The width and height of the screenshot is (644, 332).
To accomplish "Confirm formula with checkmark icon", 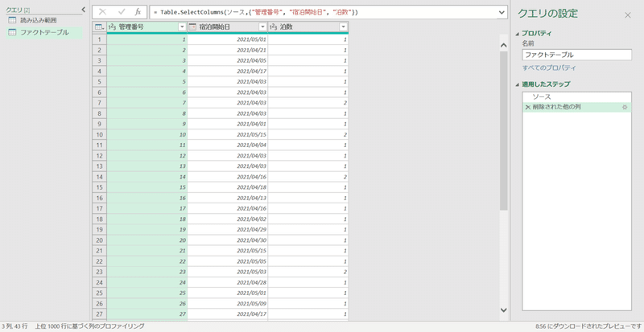I will point(122,12).
